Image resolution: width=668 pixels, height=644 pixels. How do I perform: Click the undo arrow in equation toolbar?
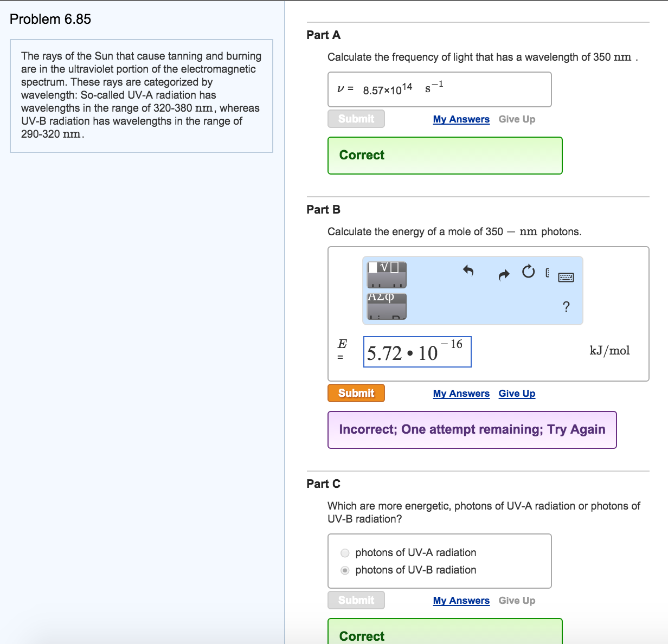(x=468, y=271)
